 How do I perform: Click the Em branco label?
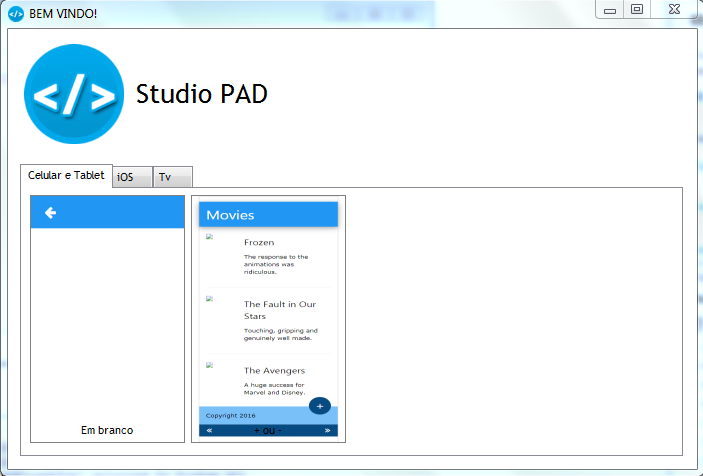107,430
